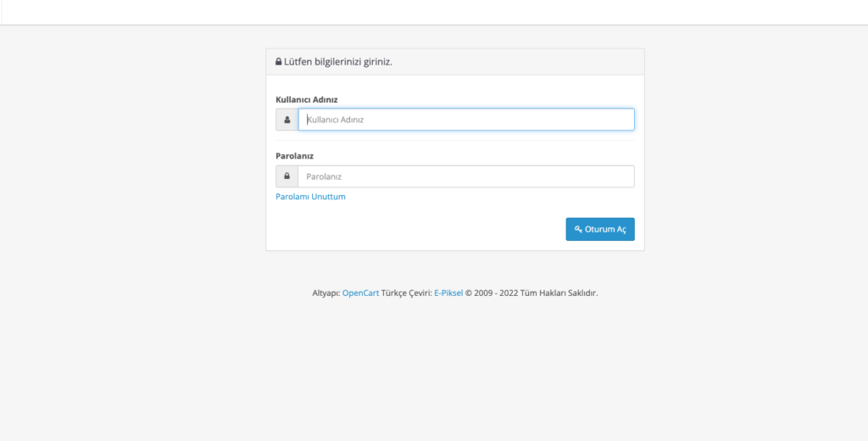Click the Tüm Hakları Saklıdır copyright text
The height and width of the screenshot is (441, 868).
pyautogui.click(x=559, y=293)
